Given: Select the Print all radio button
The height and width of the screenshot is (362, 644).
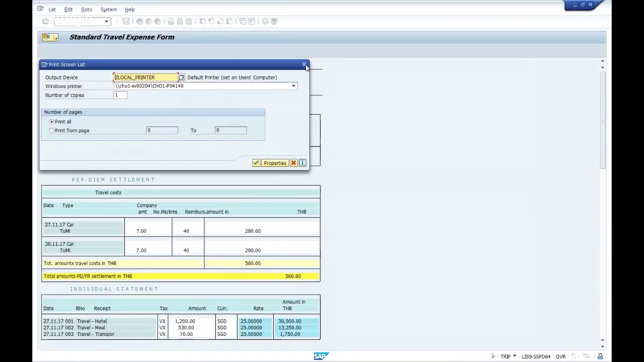Looking at the screenshot, I should click(x=51, y=122).
